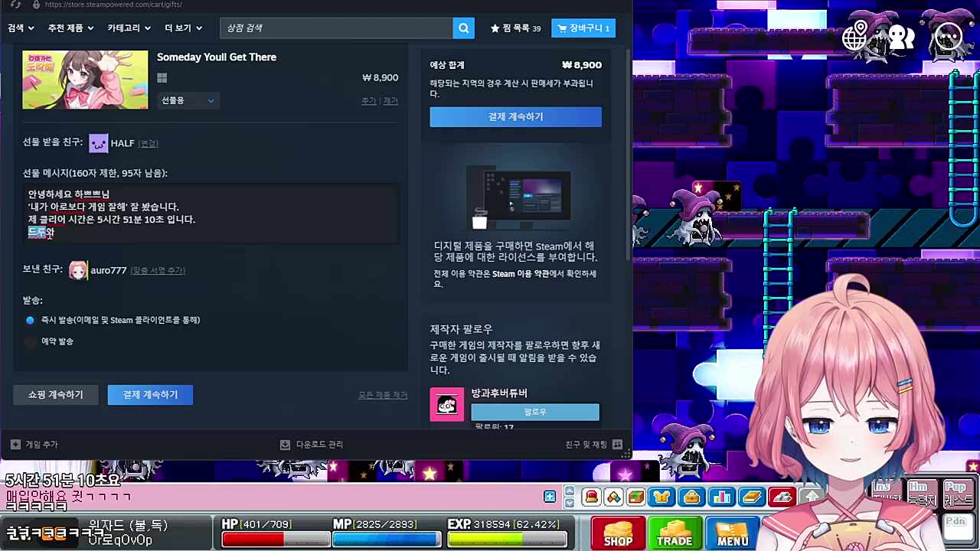This screenshot has height=551, width=980.
Task: Click the Someday Youll Get There thumbnail
Action: 85,80
